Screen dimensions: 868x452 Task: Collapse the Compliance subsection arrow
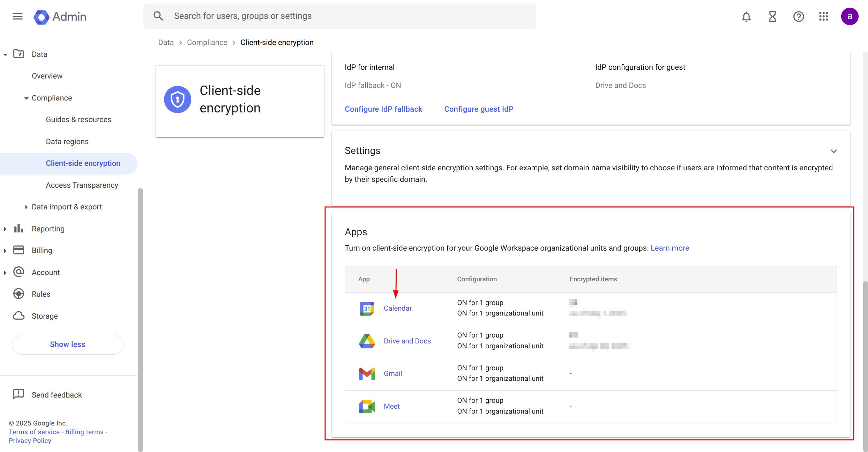point(26,98)
